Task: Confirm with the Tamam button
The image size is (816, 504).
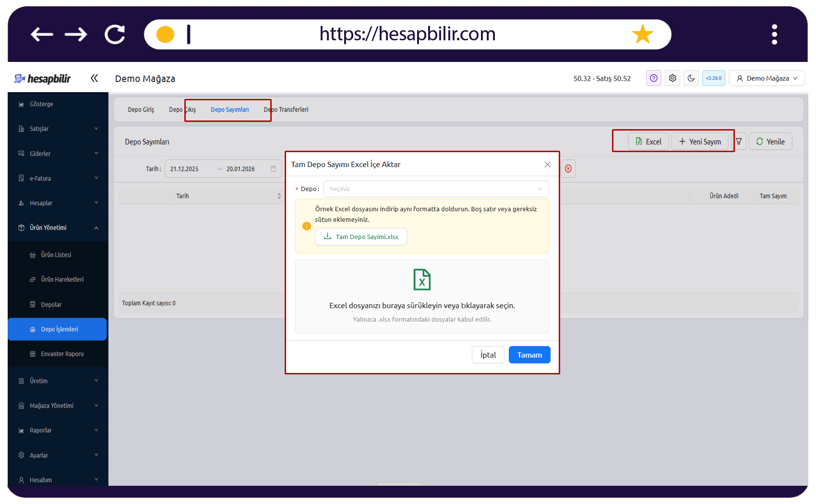Action: pos(529,355)
